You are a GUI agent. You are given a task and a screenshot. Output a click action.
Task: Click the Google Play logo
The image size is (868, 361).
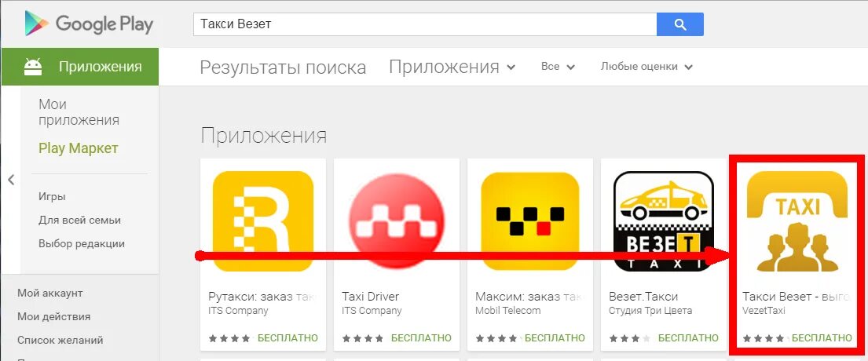tap(89, 24)
